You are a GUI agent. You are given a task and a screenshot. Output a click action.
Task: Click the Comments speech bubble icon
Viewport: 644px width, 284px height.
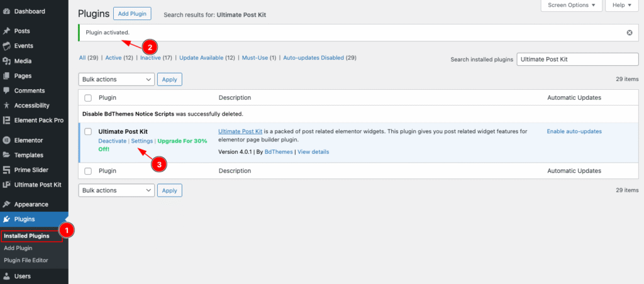[x=6, y=90]
